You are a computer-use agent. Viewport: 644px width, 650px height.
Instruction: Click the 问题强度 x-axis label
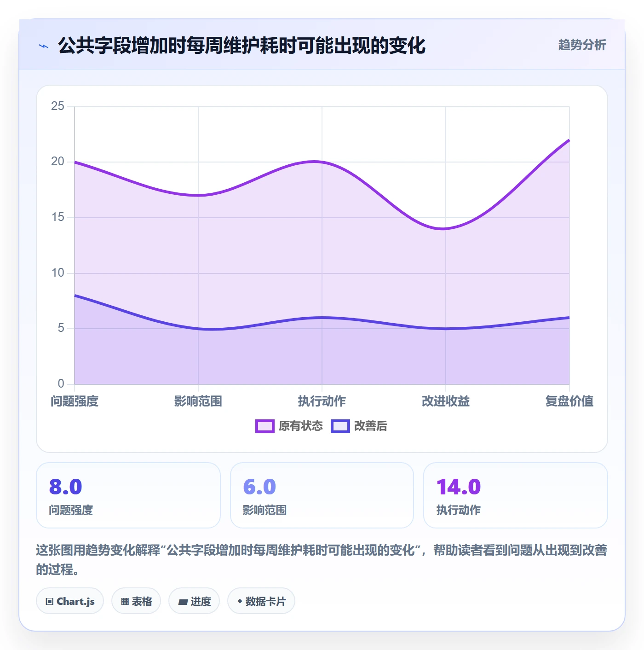tap(75, 401)
